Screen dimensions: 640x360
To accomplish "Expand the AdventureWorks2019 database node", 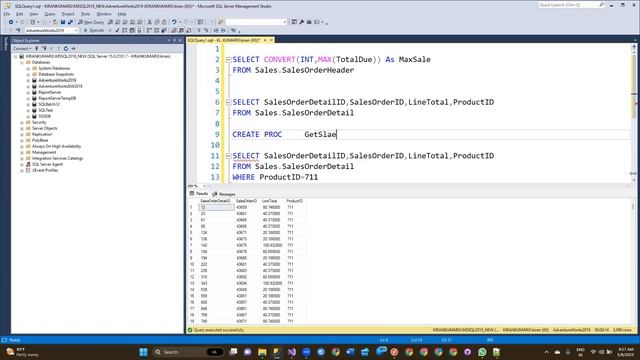I will click(x=28, y=80).
